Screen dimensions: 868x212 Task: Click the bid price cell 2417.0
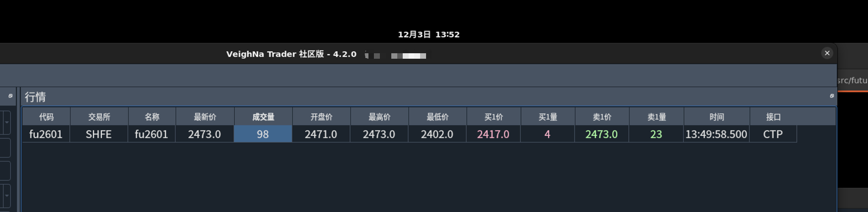(x=493, y=134)
